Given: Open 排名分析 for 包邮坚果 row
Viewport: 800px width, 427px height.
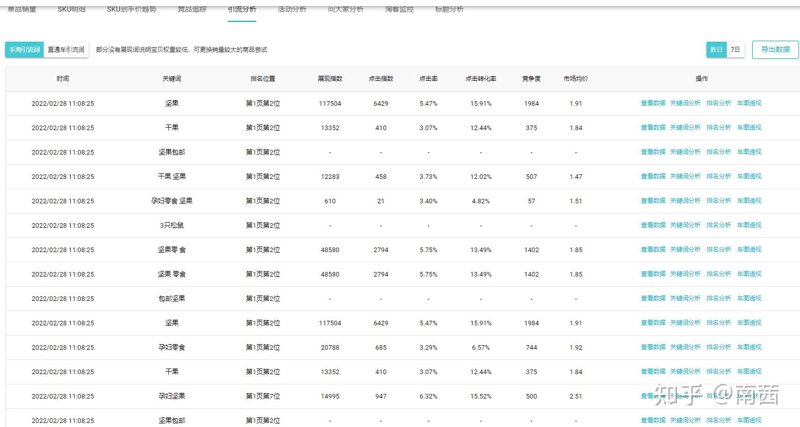Looking at the screenshot, I should coord(718,298).
